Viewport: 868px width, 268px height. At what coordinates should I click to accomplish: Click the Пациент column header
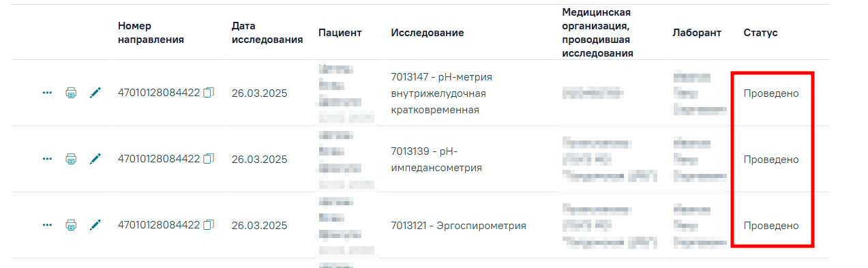[x=340, y=33]
